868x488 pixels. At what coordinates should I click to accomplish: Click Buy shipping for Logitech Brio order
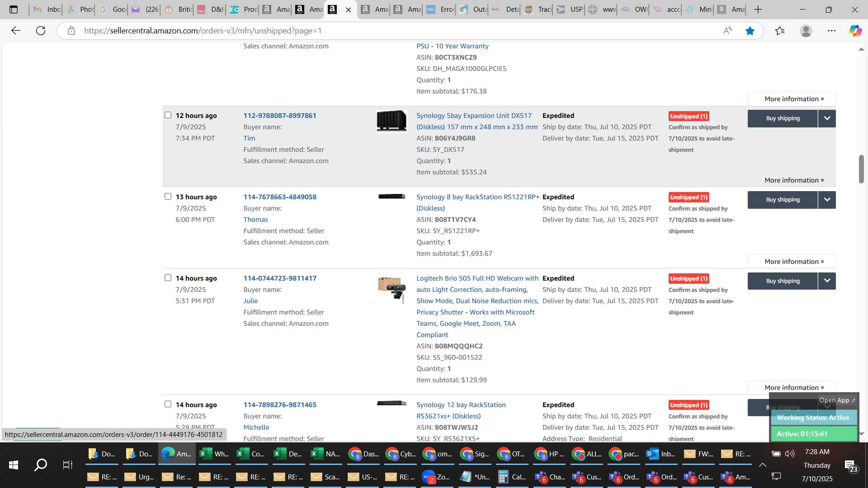783,281
